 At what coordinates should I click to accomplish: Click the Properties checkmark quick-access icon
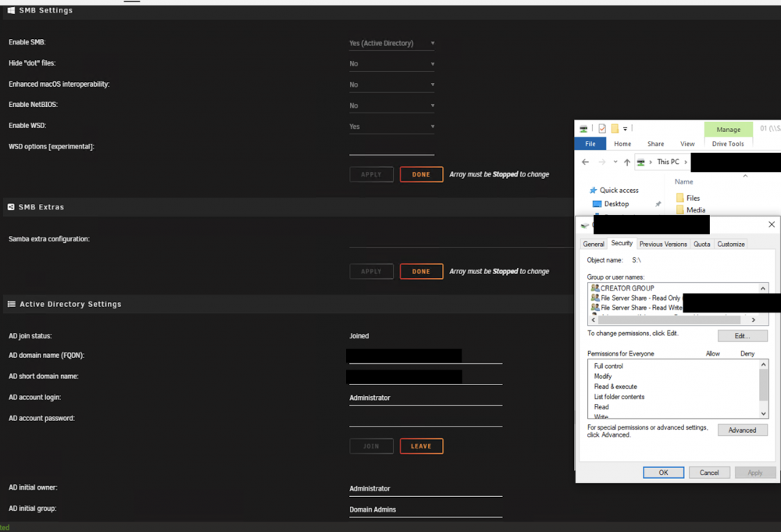click(x=602, y=129)
